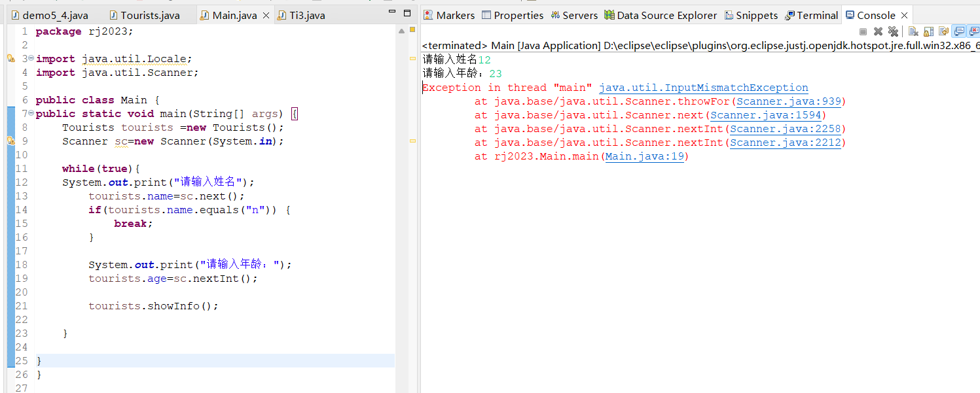Click 'Scanner sc=new Scanner(System.in);' line
The image size is (980, 393).
point(173,141)
